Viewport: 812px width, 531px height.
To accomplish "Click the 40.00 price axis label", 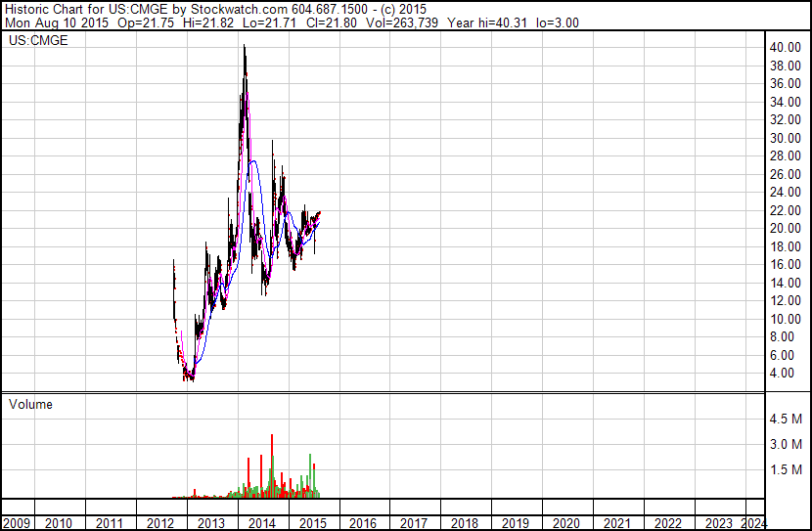I will [785, 47].
